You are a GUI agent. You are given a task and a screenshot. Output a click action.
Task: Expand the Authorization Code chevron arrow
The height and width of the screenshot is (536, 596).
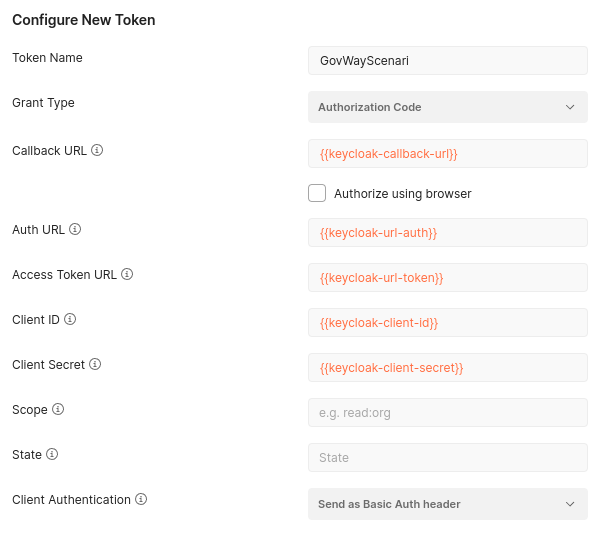(x=570, y=107)
